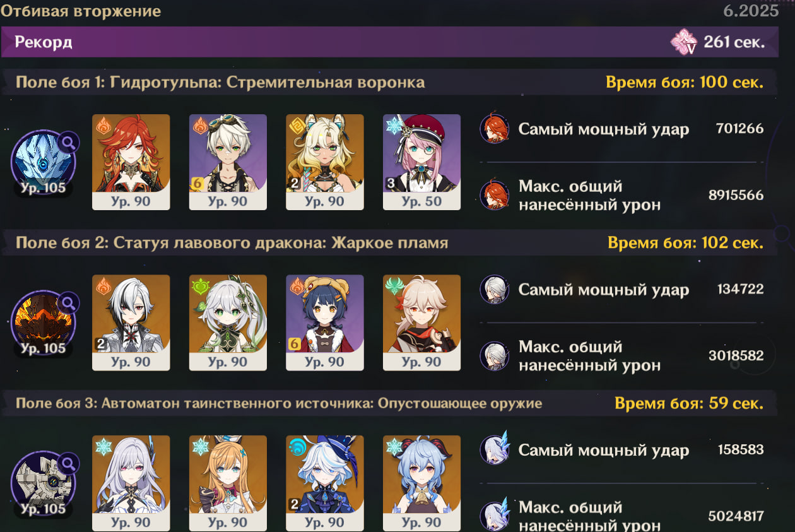Screen dimensions: 795x532
Task: Select the level 50 Cryo character in red beret
Action: 421,162
